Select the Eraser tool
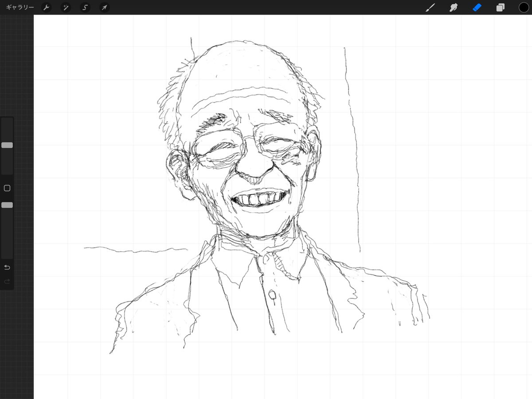The image size is (532, 399). pyautogui.click(x=477, y=8)
